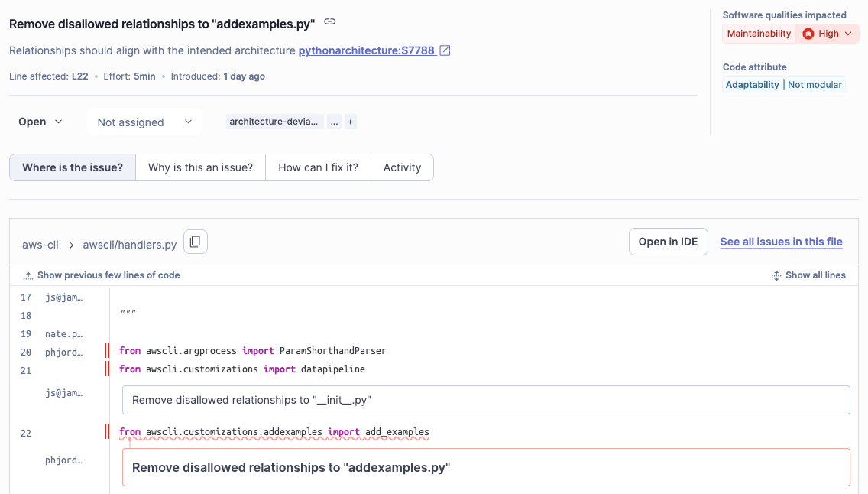Open the Open status dropdown

(x=40, y=122)
